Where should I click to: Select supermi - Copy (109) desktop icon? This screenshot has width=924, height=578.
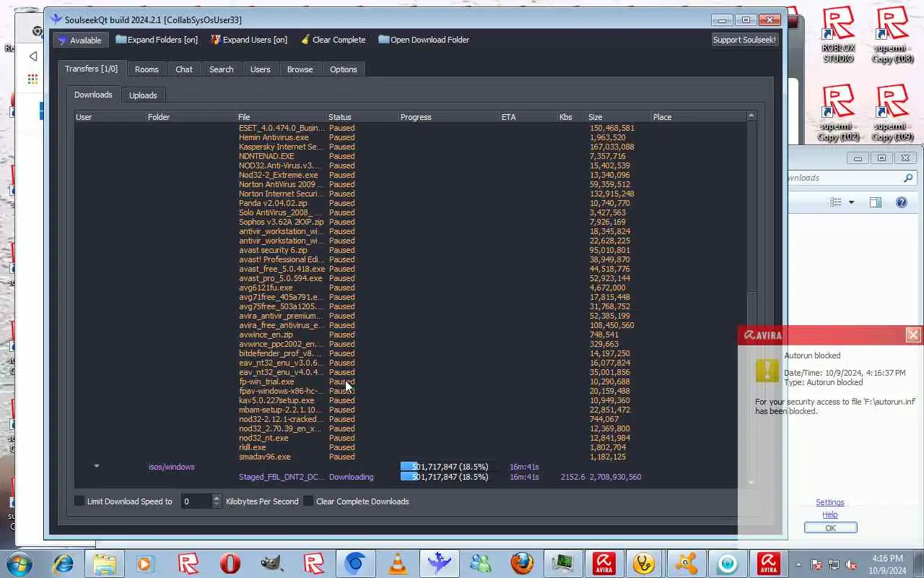(x=892, y=113)
